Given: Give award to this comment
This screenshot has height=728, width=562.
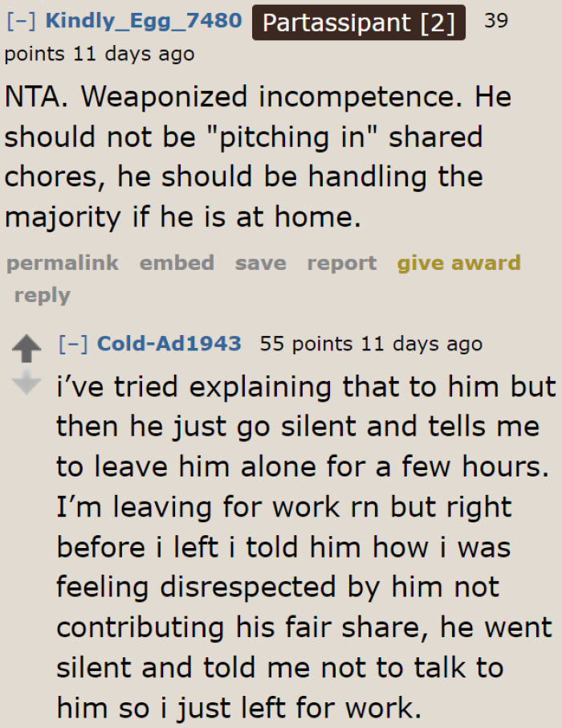Looking at the screenshot, I should pyautogui.click(x=458, y=263).
